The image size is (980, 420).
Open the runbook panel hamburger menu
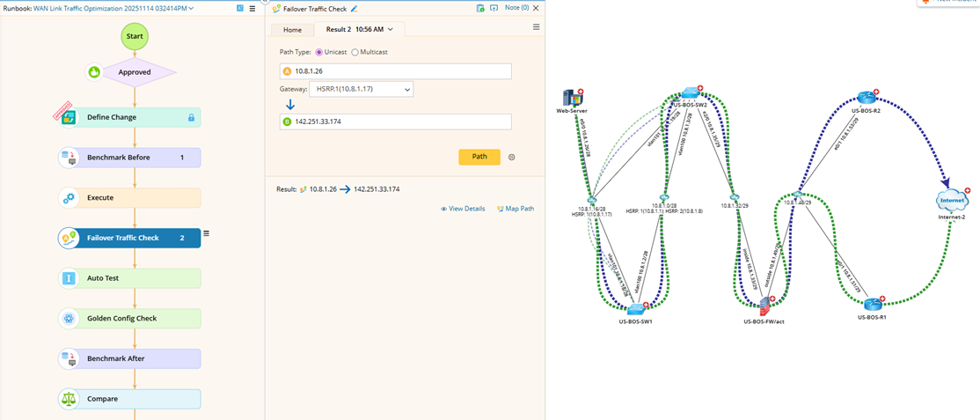pyautogui.click(x=252, y=9)
